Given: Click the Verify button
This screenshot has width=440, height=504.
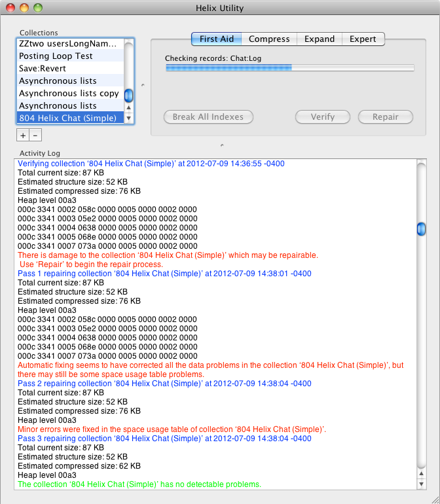Looking at the screenshot, I should (x=322, y=117).
